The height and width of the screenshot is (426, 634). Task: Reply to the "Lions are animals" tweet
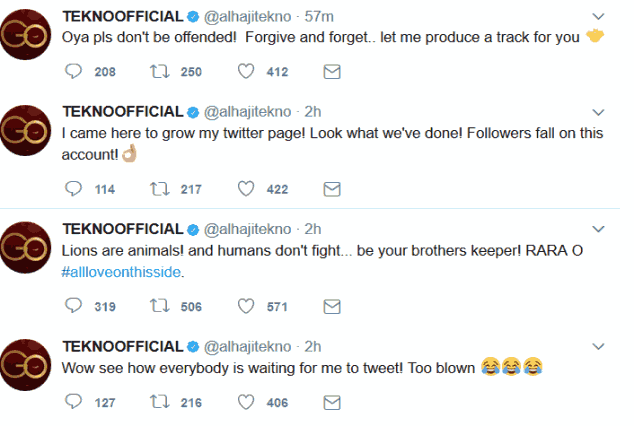point(73,307)
